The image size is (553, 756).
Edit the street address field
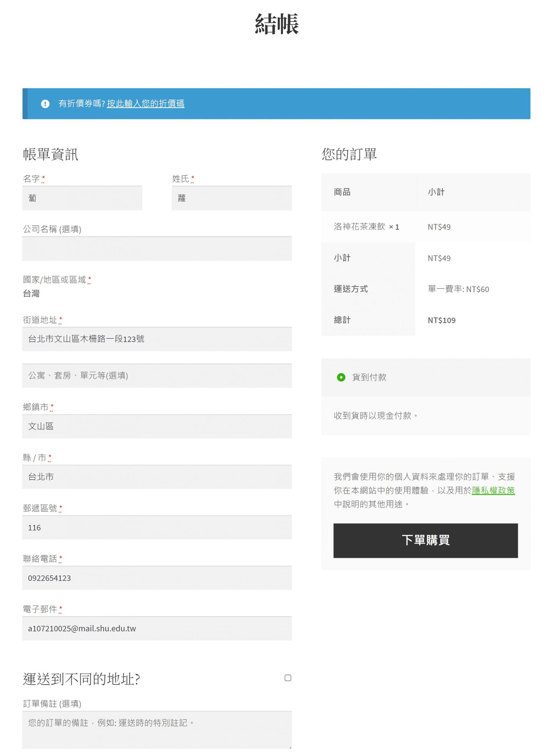[157, 339]
